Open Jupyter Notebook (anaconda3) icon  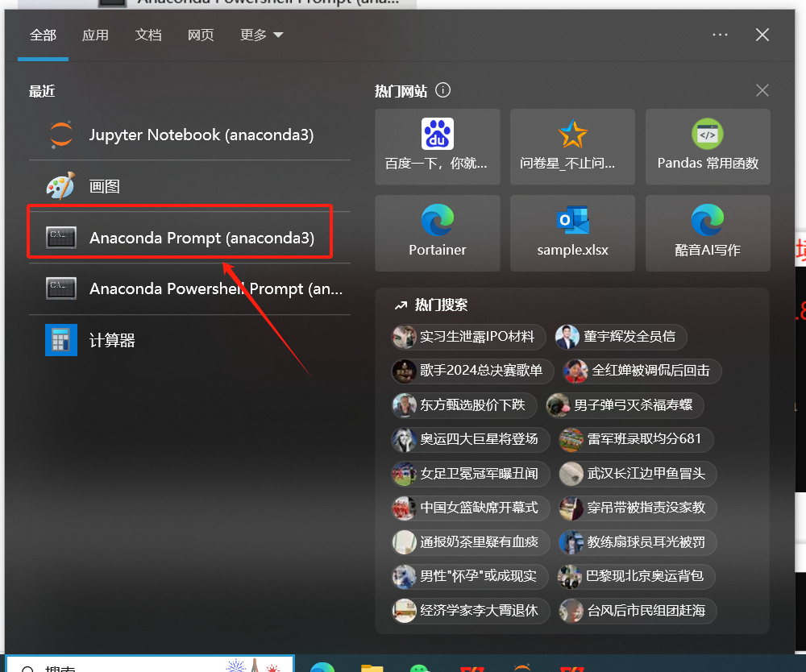[x=61, y=135]
